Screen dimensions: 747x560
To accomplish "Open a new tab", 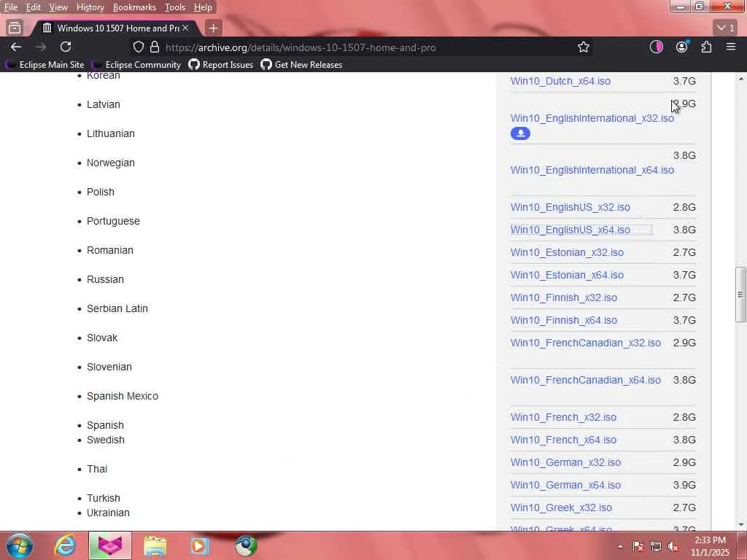I will [214, 28].
